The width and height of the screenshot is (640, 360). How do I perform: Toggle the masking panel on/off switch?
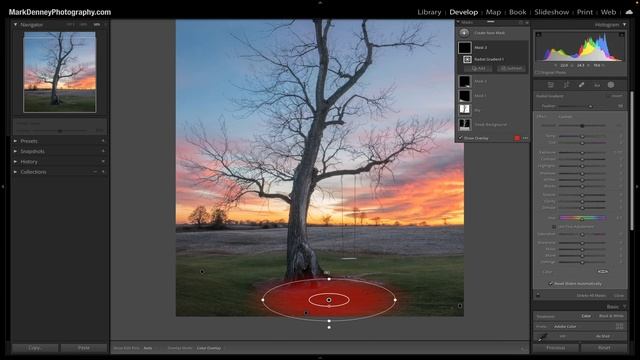(538, 295)
